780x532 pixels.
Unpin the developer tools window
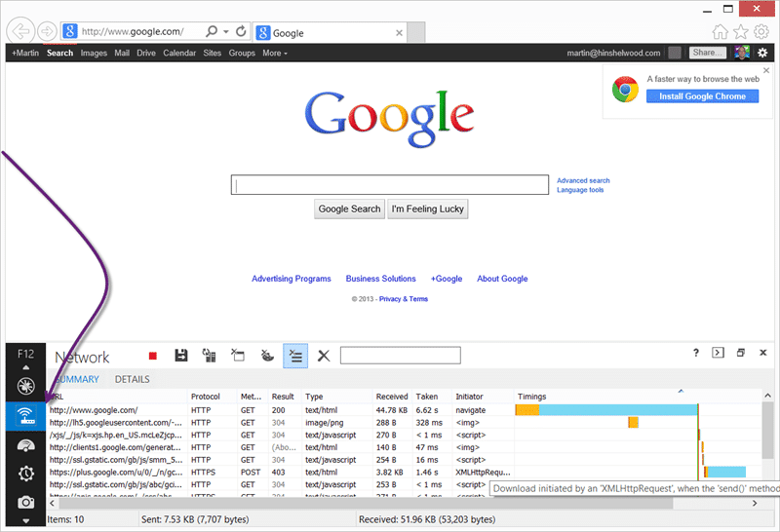tap(741, 353)
